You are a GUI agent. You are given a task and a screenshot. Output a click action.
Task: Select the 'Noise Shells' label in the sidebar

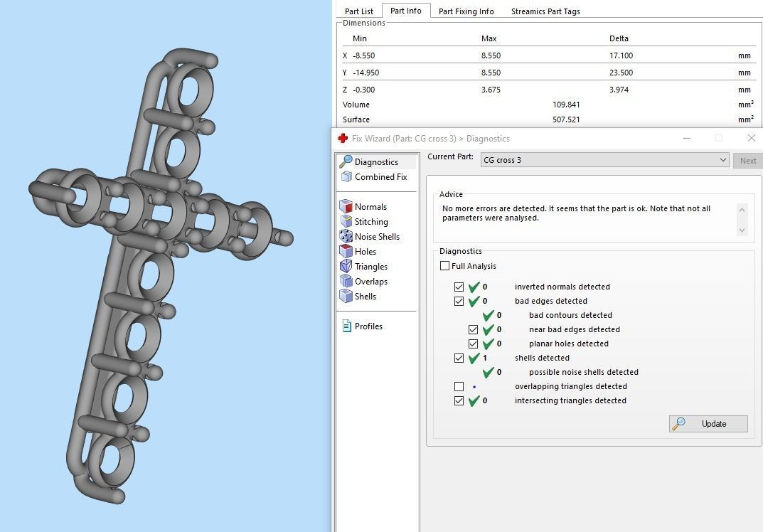377,237
